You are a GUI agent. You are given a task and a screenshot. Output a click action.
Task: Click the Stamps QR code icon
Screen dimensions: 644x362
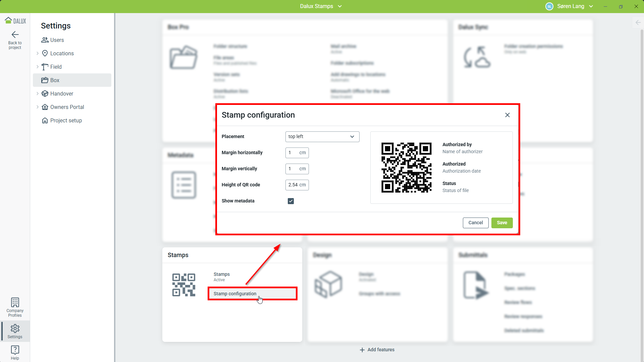[x=183, y=285]
